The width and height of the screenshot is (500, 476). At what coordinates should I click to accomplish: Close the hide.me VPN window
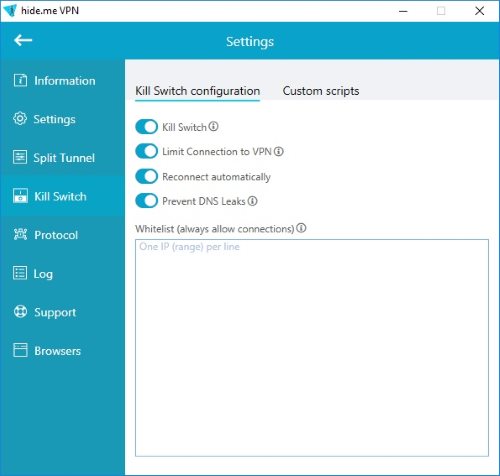pyautogui.click(x=479, y=11)
